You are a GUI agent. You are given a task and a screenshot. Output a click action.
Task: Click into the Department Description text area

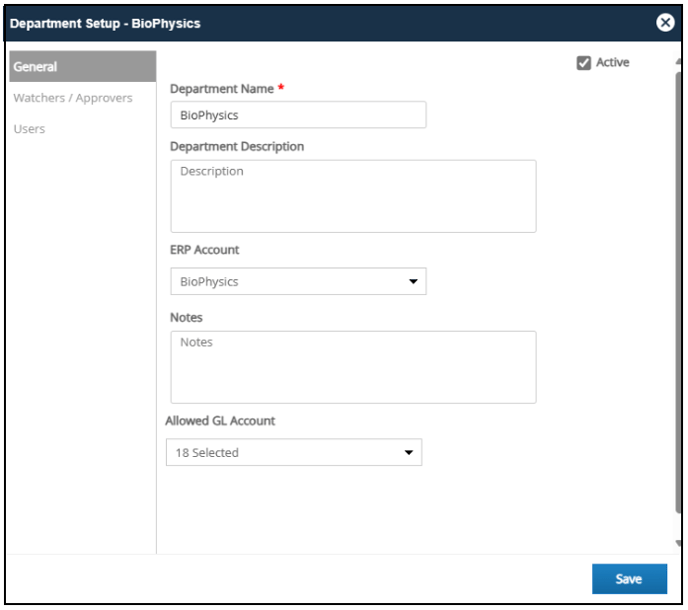353,196
